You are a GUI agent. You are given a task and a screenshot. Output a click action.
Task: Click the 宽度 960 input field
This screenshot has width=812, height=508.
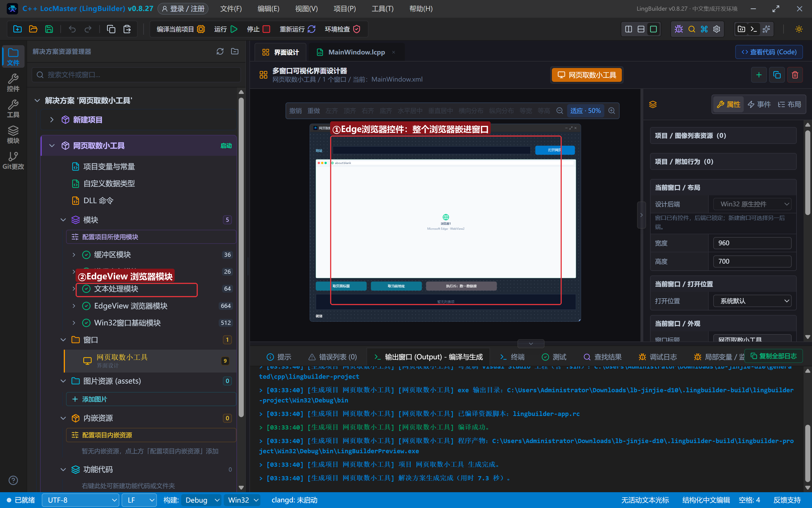tap(752, 243)
